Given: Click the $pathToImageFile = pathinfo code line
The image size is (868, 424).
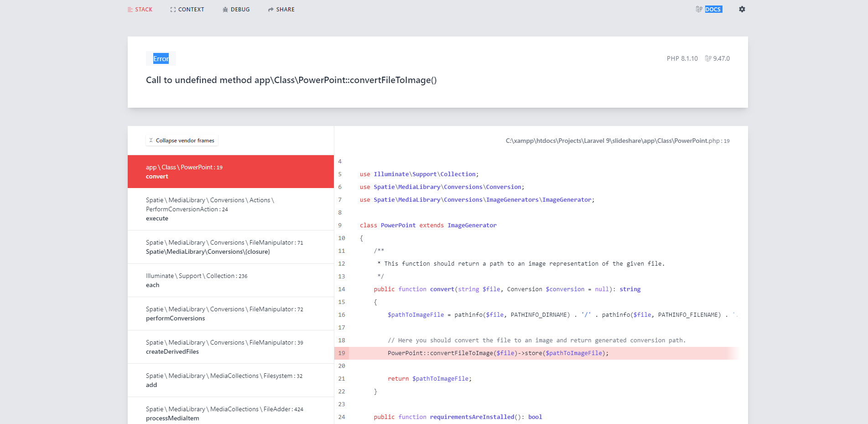Looking at the screenshot, I should click(x=563, y=315).
